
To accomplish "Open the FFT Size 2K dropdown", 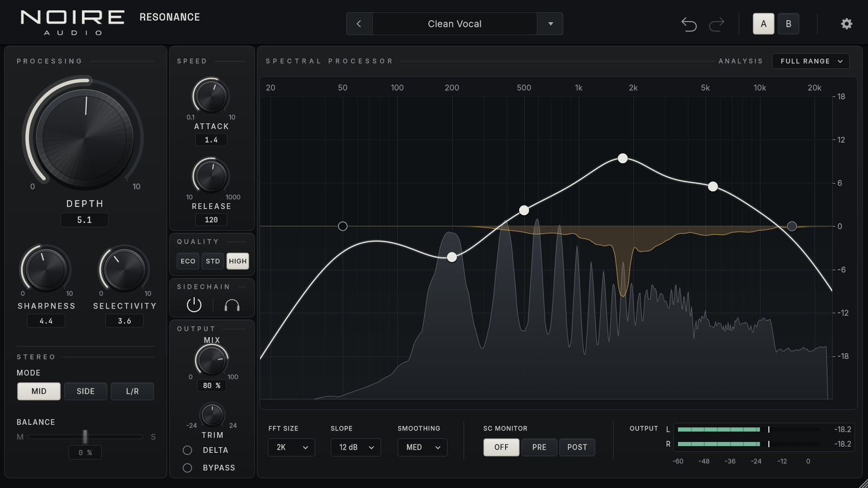I will [x=291, y=447].
